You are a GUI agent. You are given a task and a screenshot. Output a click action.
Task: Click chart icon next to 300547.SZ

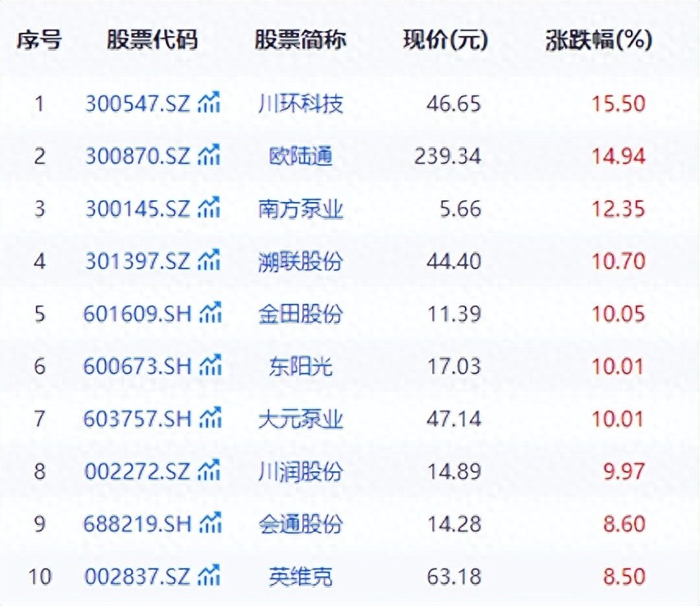click(210, 103)
